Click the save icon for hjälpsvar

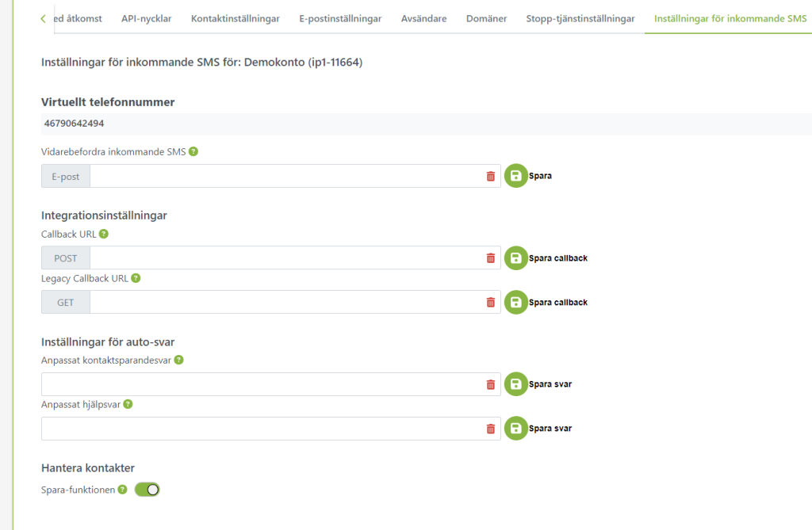pyautogui.click(x=515, y=428)
